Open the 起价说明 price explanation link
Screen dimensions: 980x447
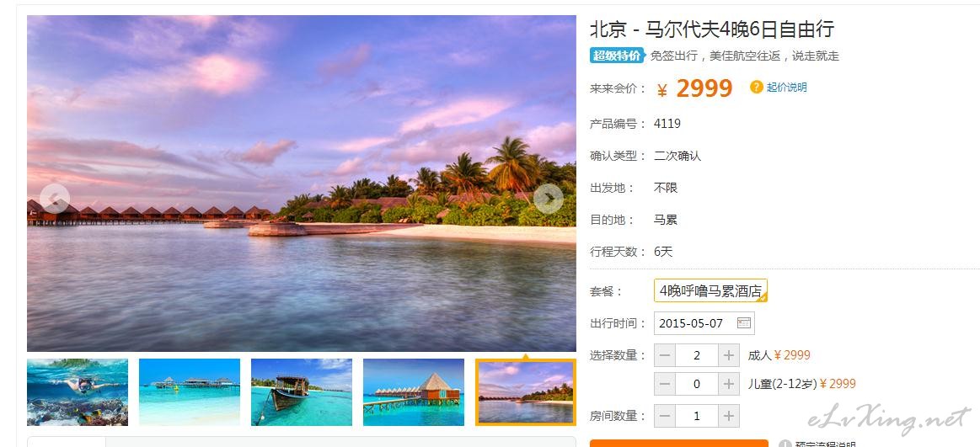pos(786,88)
